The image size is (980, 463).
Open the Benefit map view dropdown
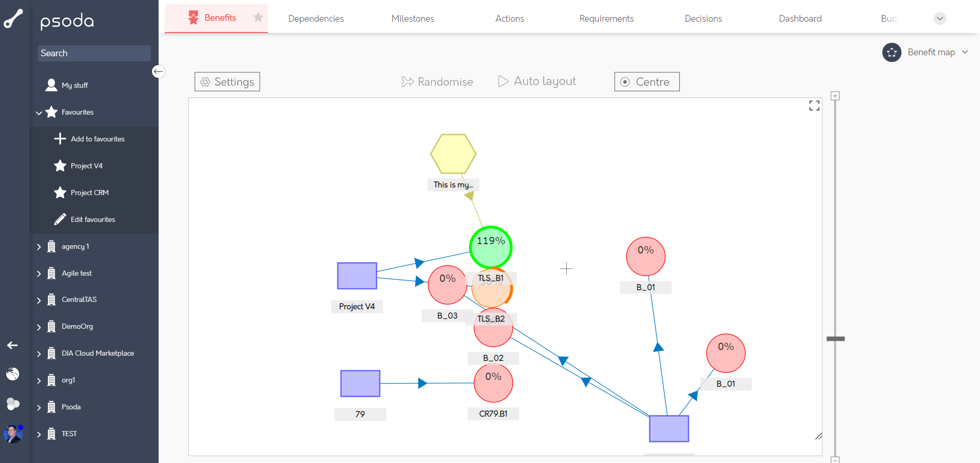click(x=965, y=52)
